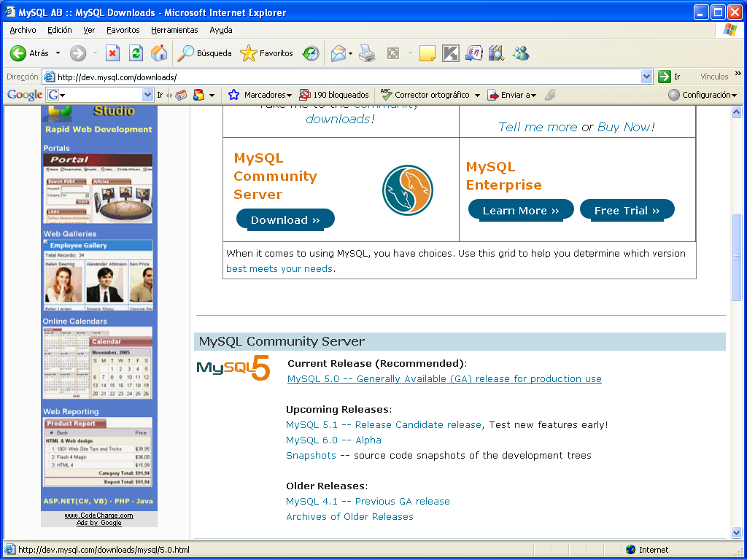
Task: Go back with the Atrás button
Action: (x=29, y=53)
